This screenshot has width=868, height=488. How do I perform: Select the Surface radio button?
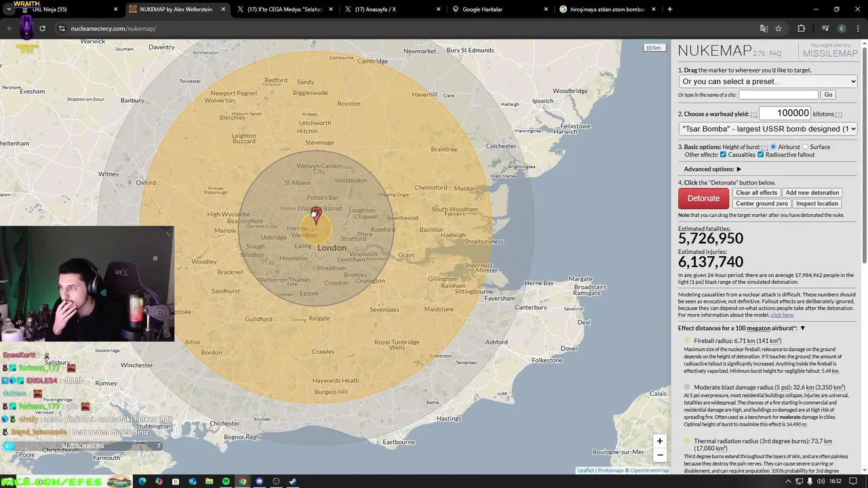tap(806, 147)
